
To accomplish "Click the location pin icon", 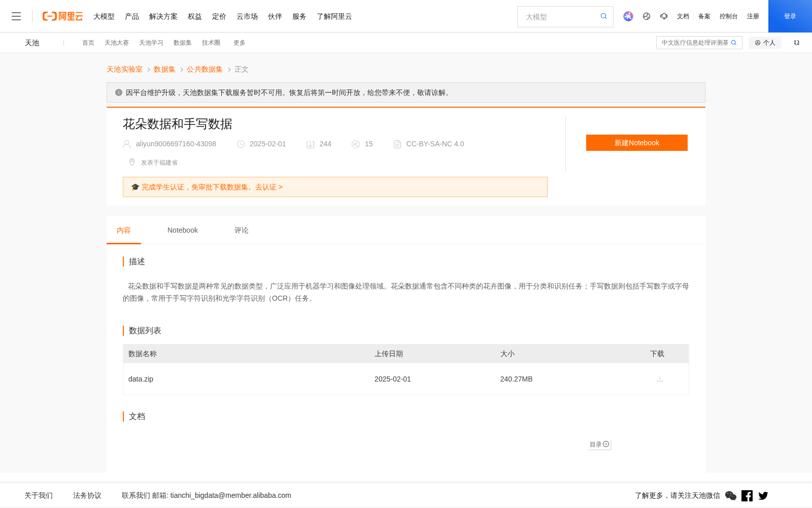I will tap(132, 162).
